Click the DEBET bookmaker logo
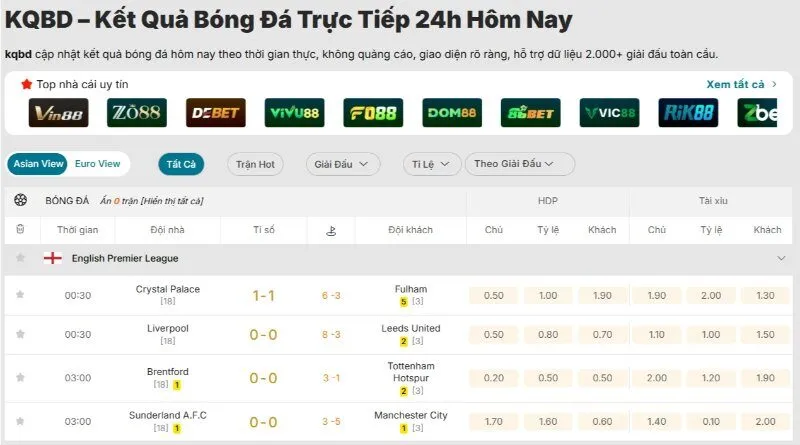The width and height of the screenshot is (800, 445). (216, 113)
